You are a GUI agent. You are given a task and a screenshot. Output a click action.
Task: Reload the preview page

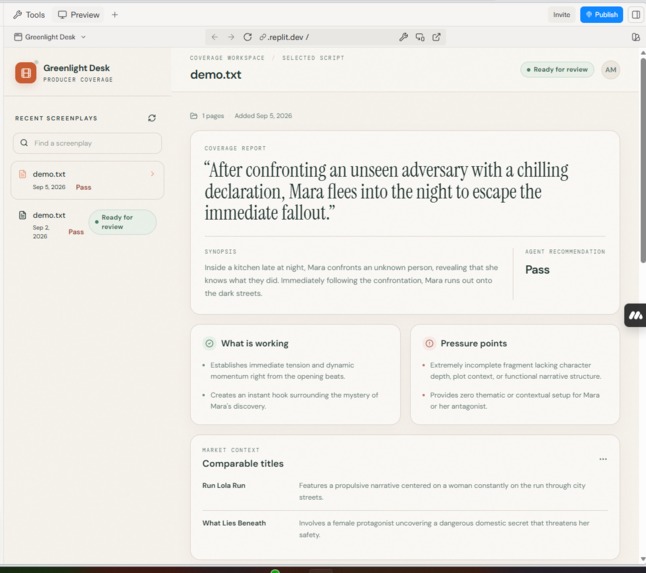(x=248, y=37)
